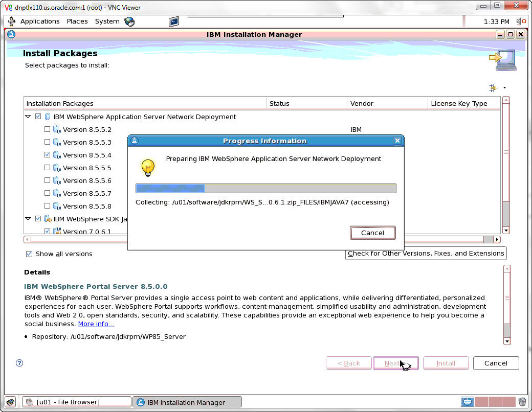Image resolution: width=532 pixels, height=412 pixels.
Task: Click the Vendor column header
Action: pos(387,103)
